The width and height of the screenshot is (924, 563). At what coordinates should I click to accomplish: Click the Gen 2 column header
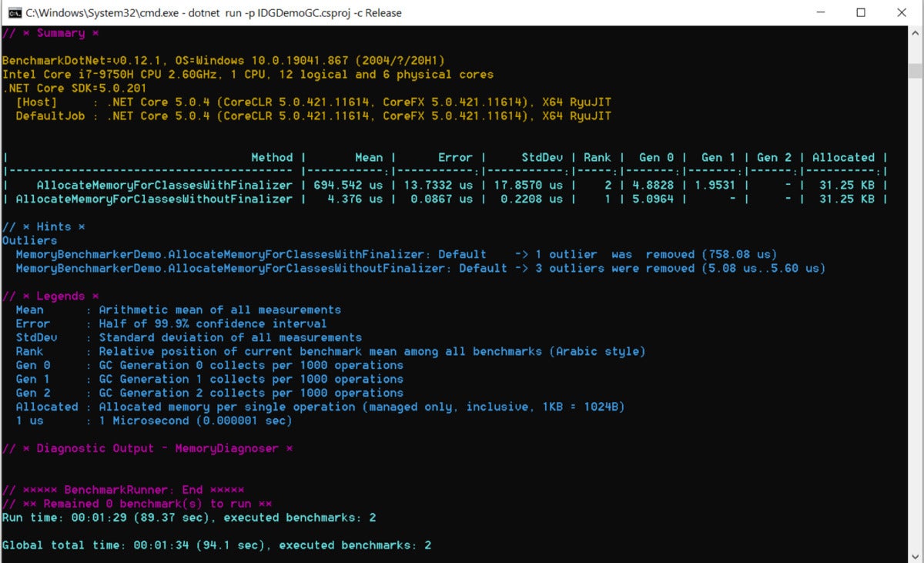774,157
